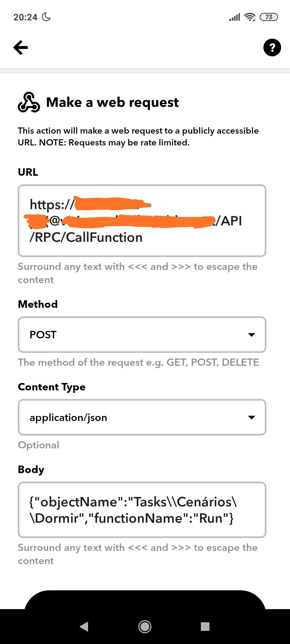Tap the battery indicator icon
The image size is (290, 644).
click(269, 17)
